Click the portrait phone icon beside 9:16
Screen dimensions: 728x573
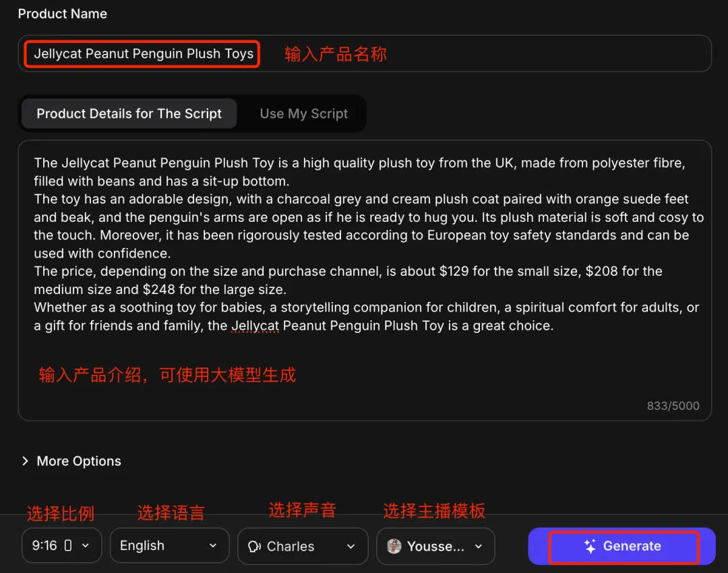tap(68, 546)
